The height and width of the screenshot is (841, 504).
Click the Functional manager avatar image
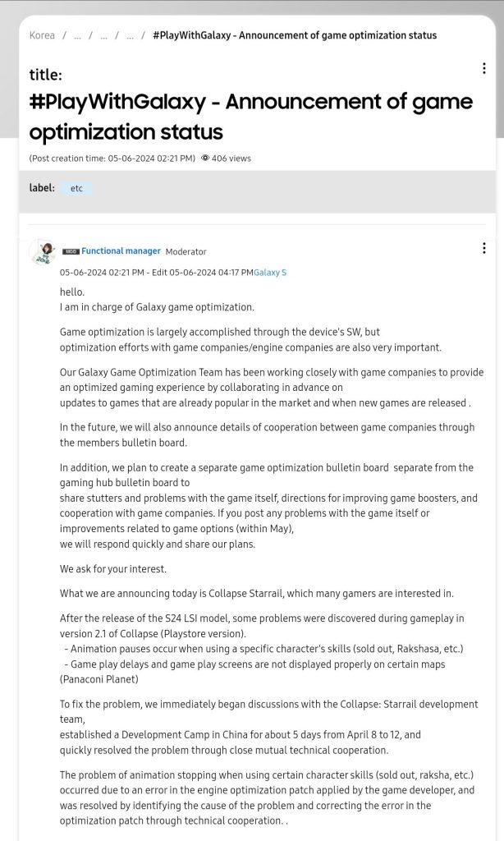[44, 252]
